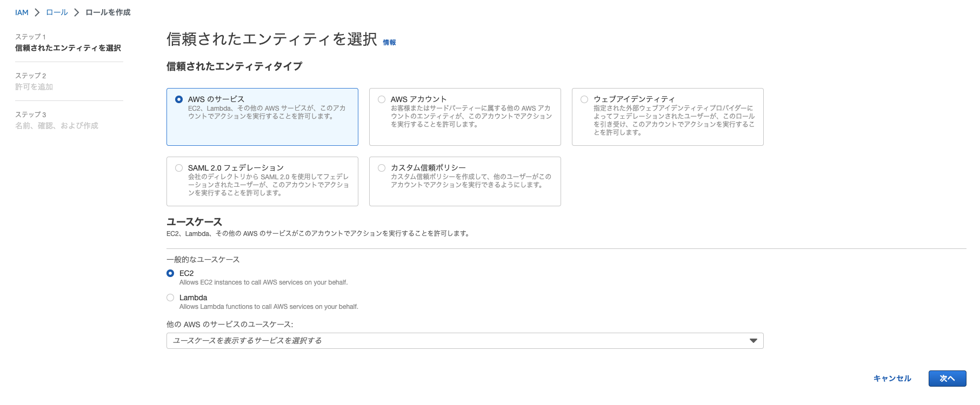Click the dropdown arrow for other AWS services
The image size is (980, 405).
click(753, 341)
